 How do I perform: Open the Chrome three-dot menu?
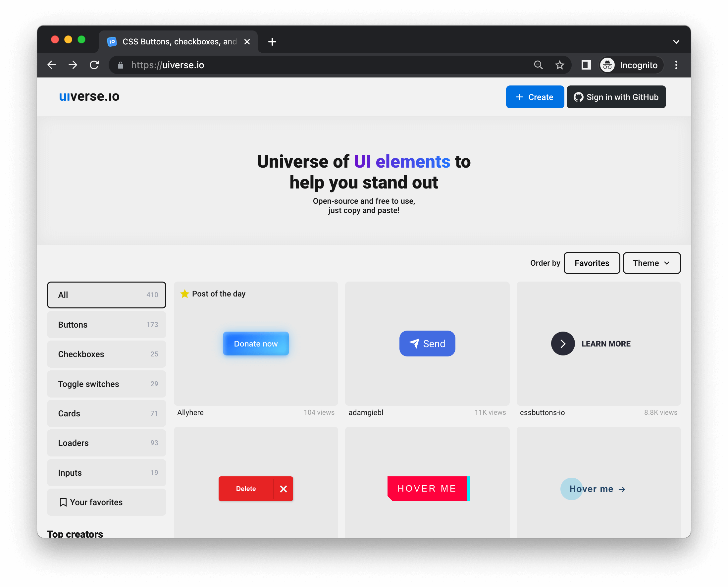click(676, 65)
